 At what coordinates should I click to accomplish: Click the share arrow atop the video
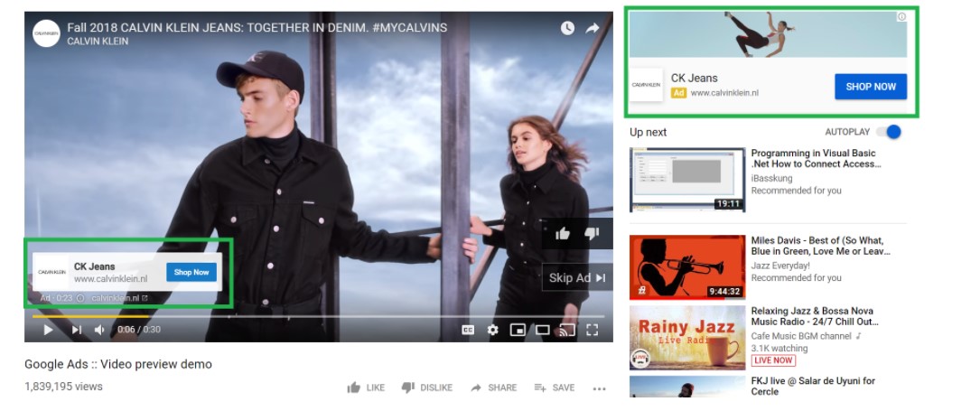tap(593, 28)
